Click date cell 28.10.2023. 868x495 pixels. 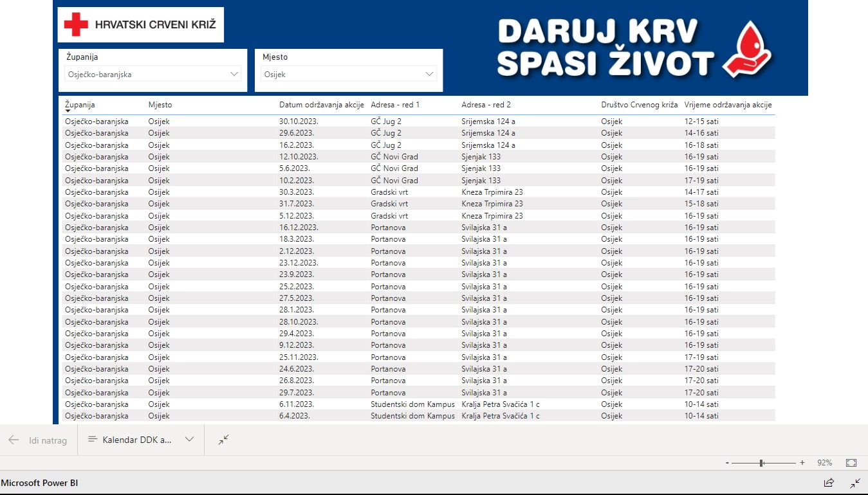[299, 322]
